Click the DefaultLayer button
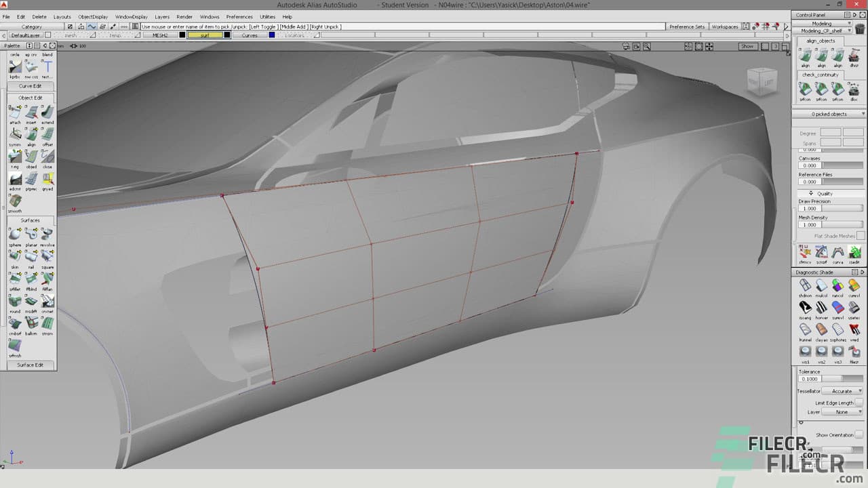The width and height of the screenshot is (868, 488). 23,35
